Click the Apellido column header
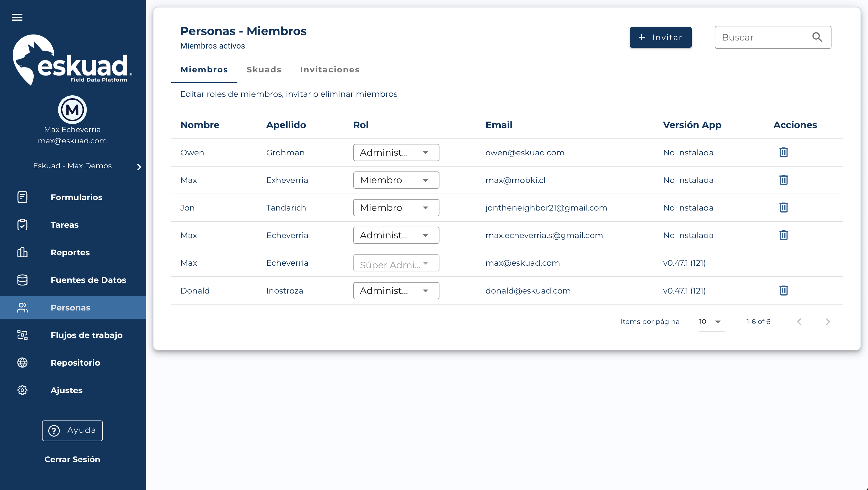The height and width of the screenshot is (490, 868). [286, 125]
